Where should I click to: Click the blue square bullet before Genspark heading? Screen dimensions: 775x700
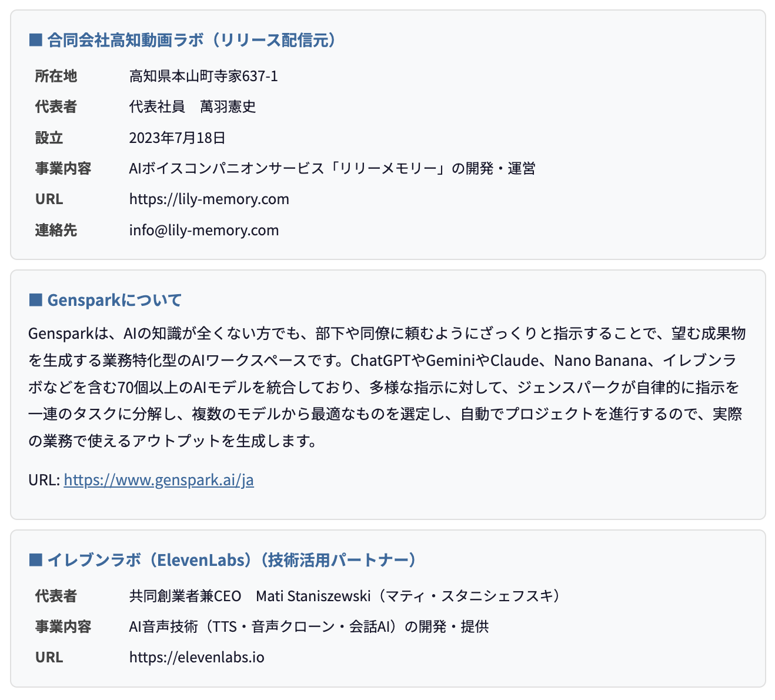pyautogui.click(x=35, y=300)
